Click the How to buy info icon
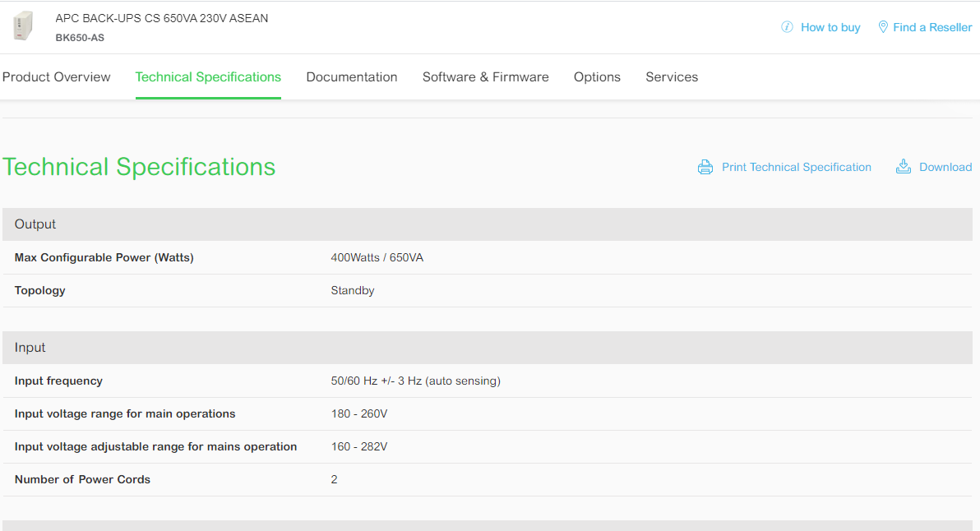Viewport: 980px width, 531px height. click(787, 27)
